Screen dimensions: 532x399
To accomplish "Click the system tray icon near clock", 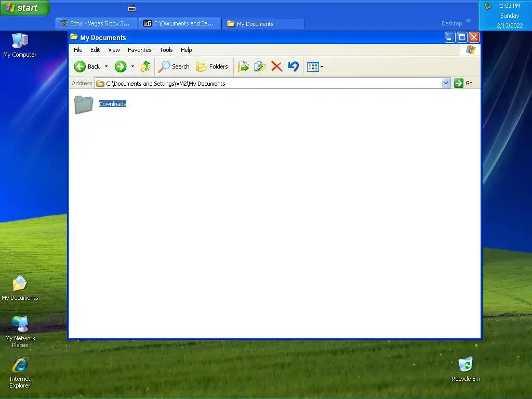I will tap(487, 6).
